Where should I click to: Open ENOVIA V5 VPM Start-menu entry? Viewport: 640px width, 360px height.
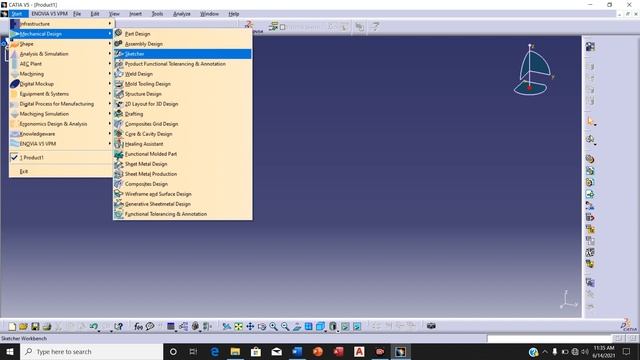[x=61, y=144]
